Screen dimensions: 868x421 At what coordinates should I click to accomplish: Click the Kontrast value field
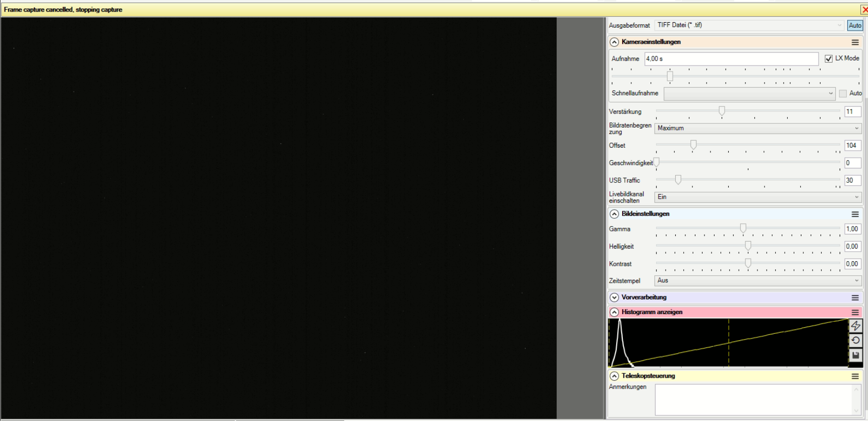(852, 264)
